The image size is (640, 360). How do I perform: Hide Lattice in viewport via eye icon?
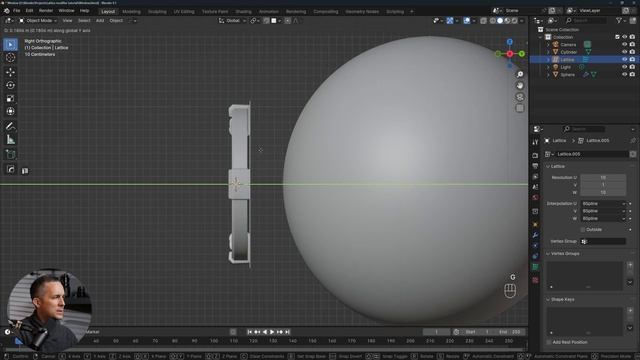click(x=624, y=60)
